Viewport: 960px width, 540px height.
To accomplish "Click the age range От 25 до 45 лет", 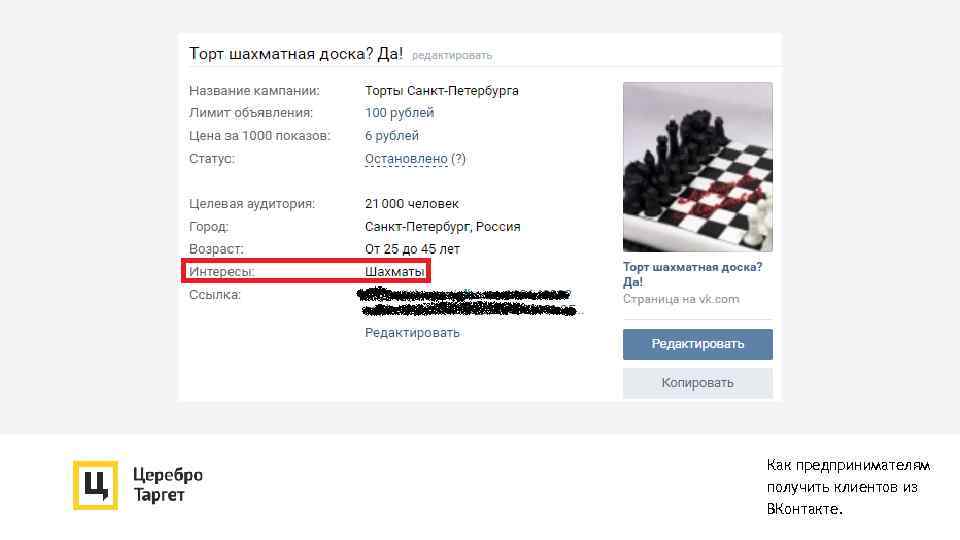I will tap(412, 249).
